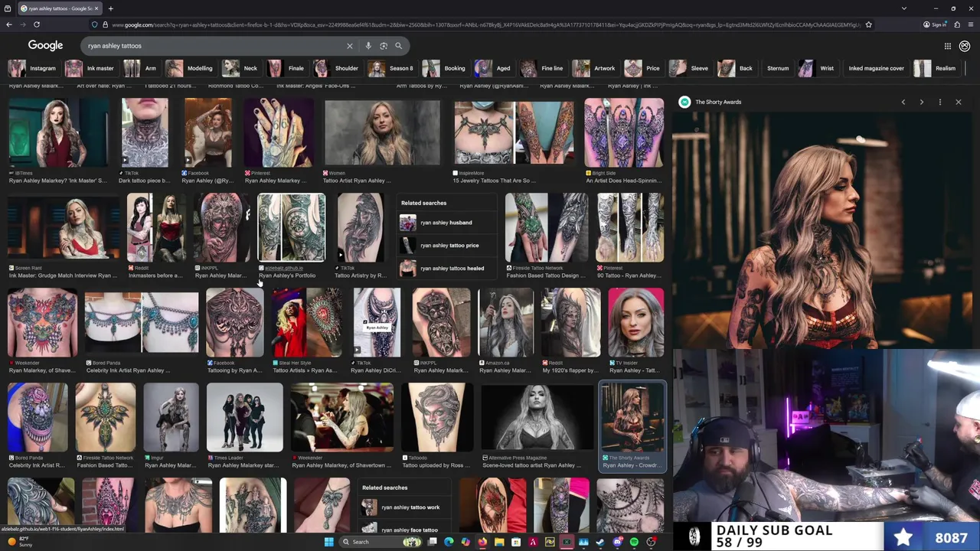Select the ryan ashley tattoos browser tab

[x=58, y=8]
